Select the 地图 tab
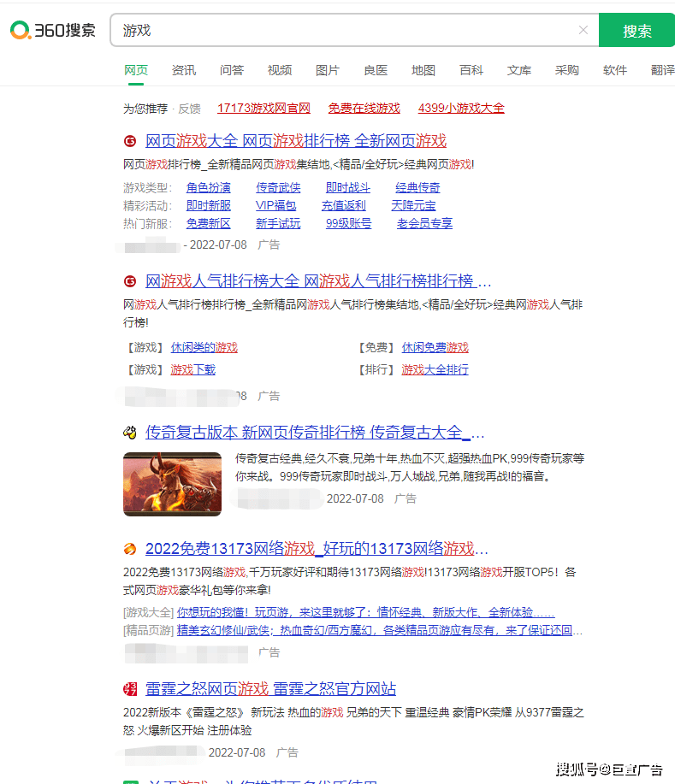 pyautogui.click(x=423, y=70)
